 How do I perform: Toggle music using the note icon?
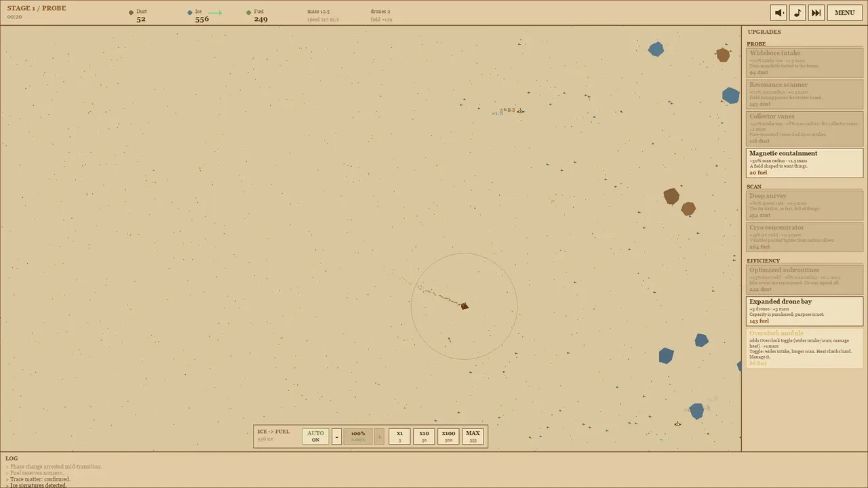pyautogui.click(x=797, y=12)
